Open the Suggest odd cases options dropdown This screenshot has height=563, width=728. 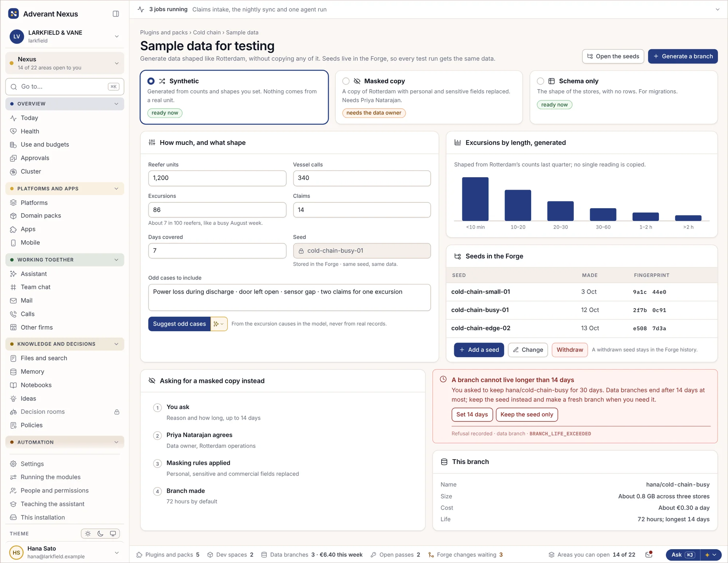point(219,324)
